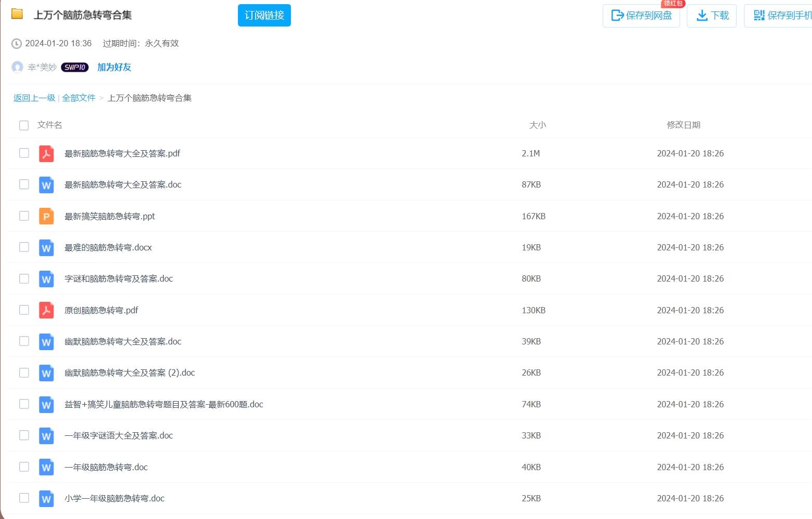Check the box for 字谜和脑筋急转弯及答案.doc

(24, 278)
